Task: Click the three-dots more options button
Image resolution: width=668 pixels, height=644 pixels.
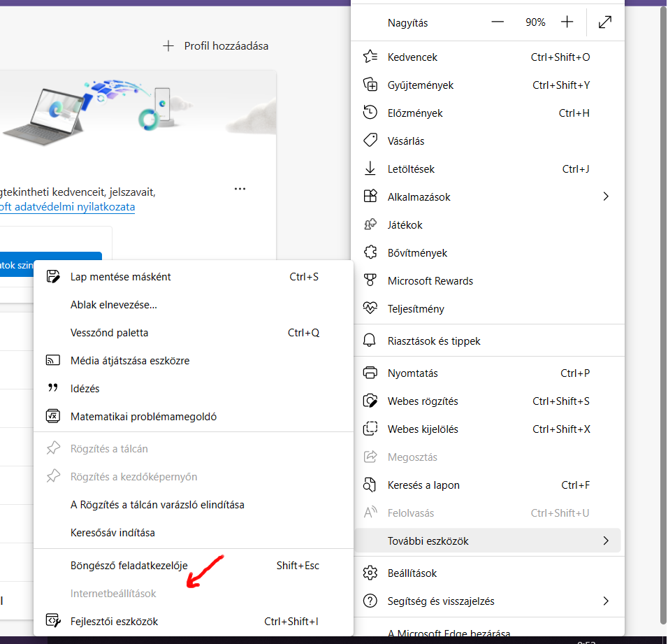Action: tap(240, 189)
